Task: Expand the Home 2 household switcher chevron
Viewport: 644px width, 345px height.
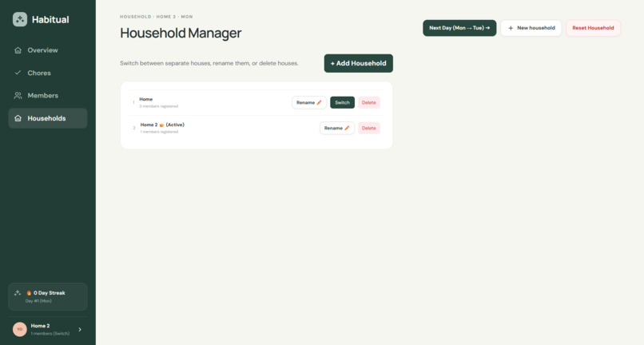Action: (80, 329)
